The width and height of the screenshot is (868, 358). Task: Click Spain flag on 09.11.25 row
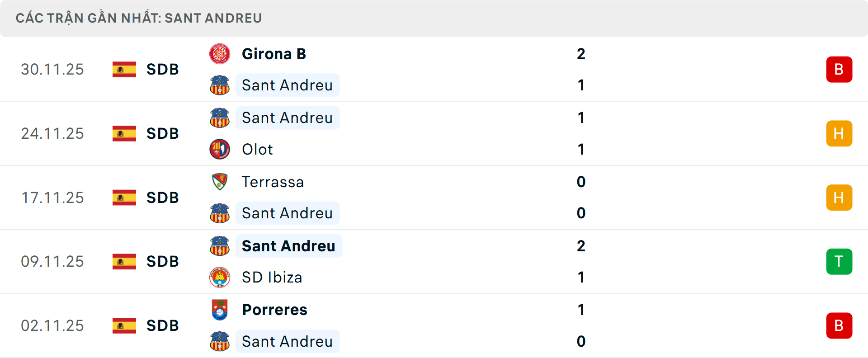click(124, 261)
